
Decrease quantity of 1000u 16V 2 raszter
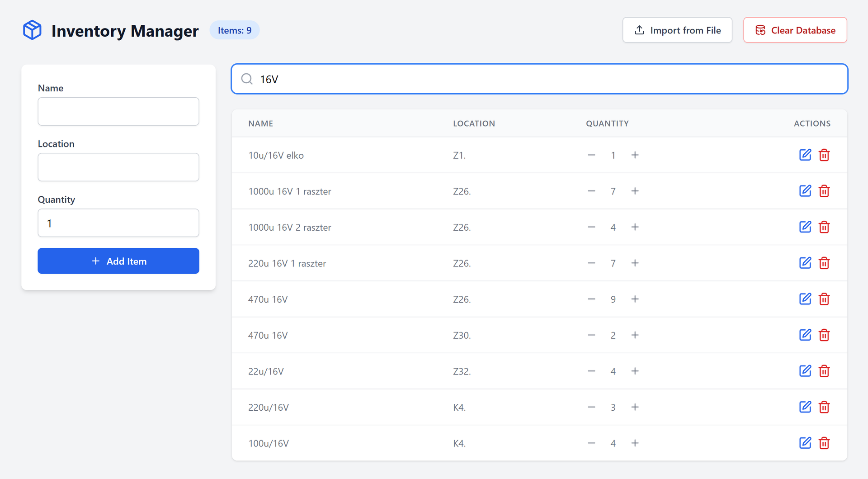coord(591,227)
